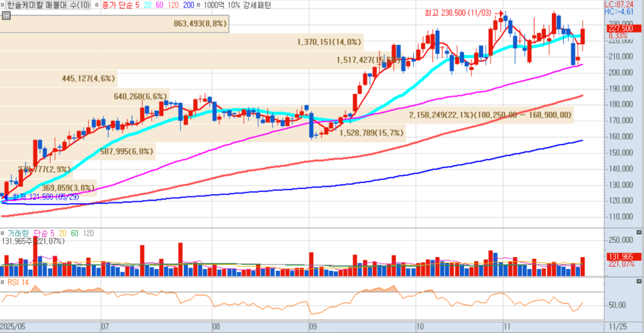The width and height of the screenshot is (644, 333).
Task: Click the 09 month label on time axis
Action: pos(313,326)
